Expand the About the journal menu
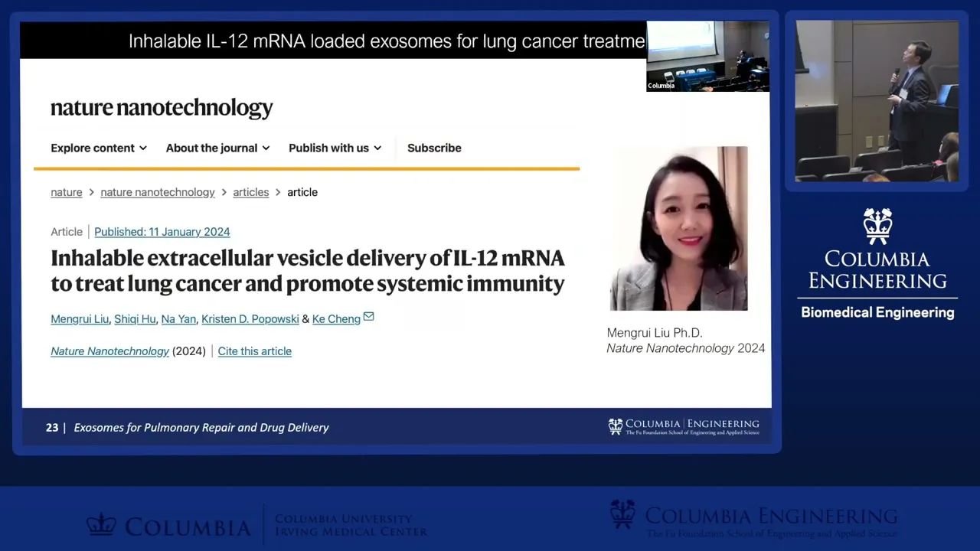 coord(218,148)
